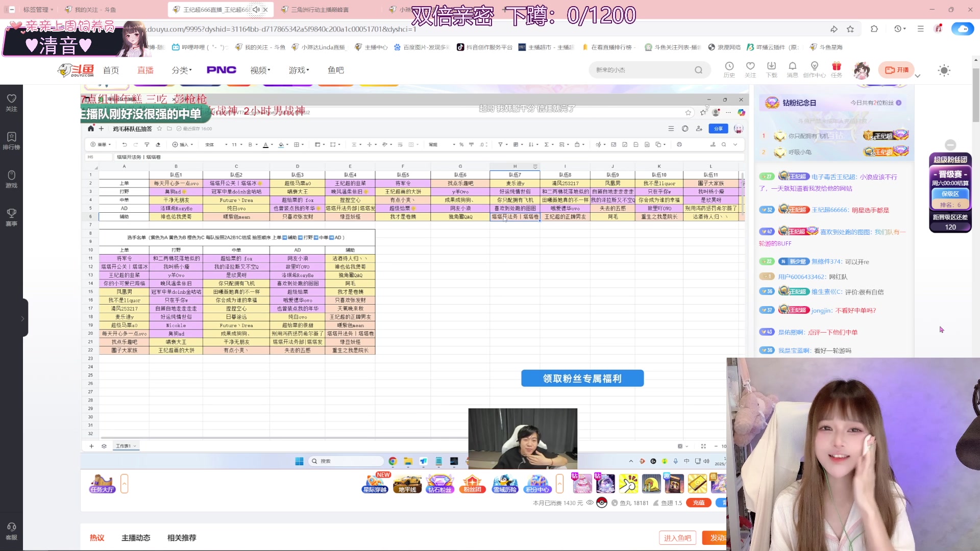Open 排行榜 in the left sidebar

[x=11, y=140]
